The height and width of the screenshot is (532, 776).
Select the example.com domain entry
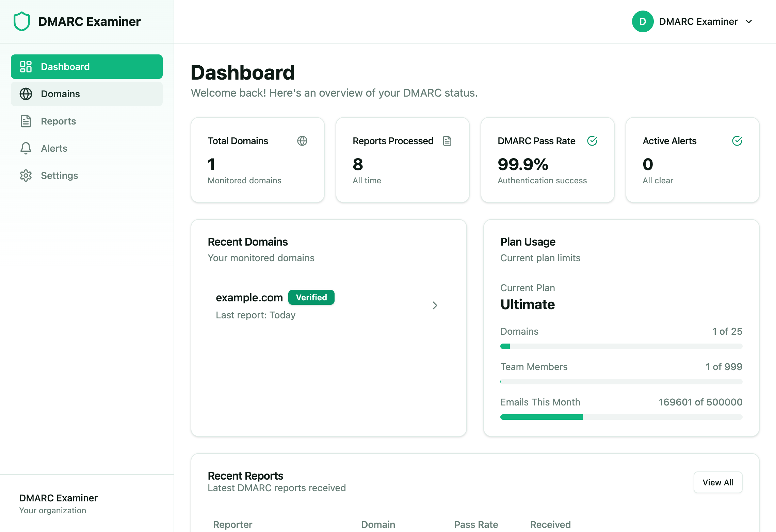[249, 297]
